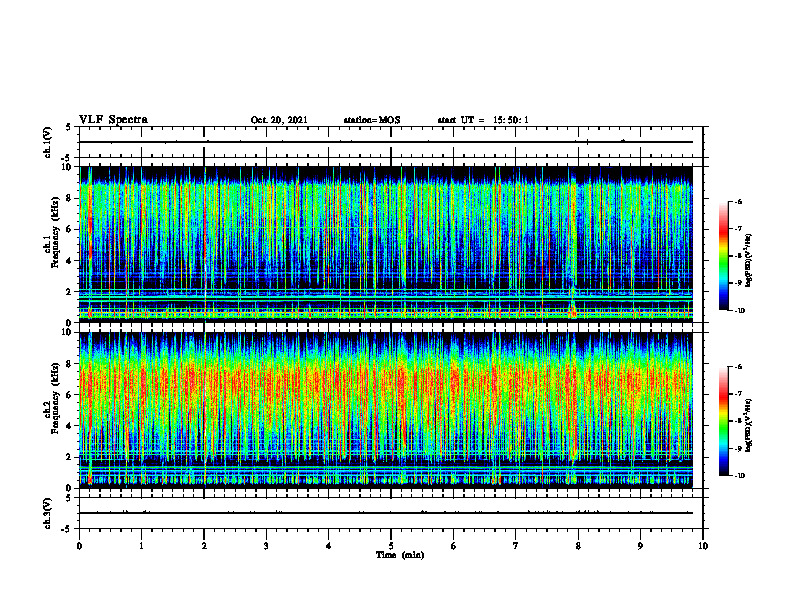Click time axis tick label "1"

coord(141,546)
